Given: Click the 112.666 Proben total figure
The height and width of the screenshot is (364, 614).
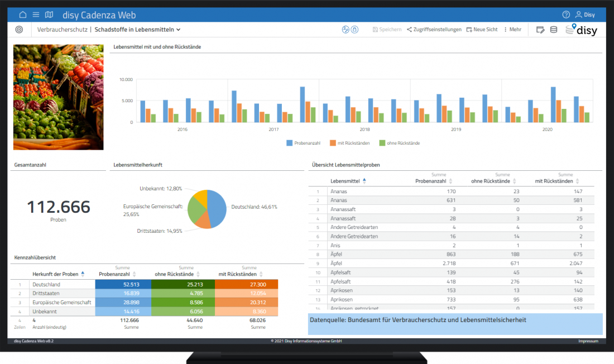Looking at the screenshot, I should (59, 207).
